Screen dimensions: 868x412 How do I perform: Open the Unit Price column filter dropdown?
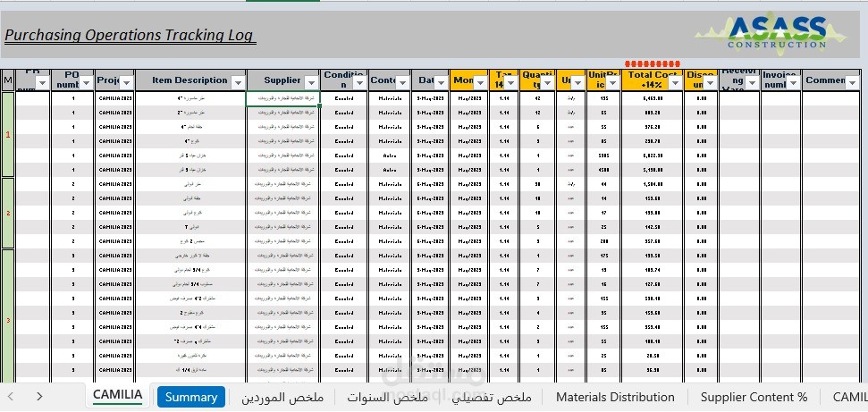[613, 82]
